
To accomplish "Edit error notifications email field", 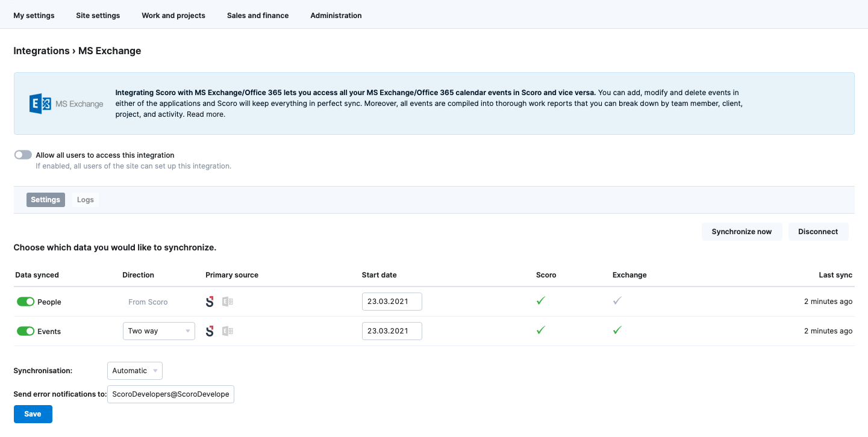I will coord(170,394).
